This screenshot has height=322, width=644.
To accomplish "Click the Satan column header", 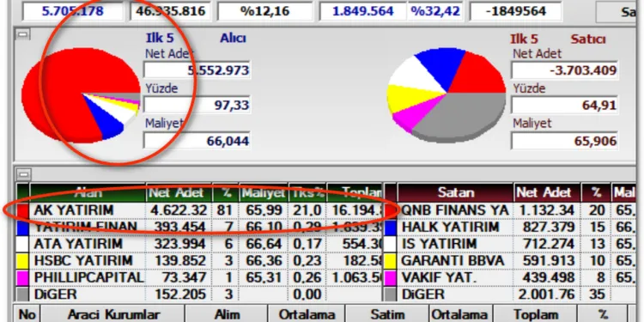I will (455, 192).
